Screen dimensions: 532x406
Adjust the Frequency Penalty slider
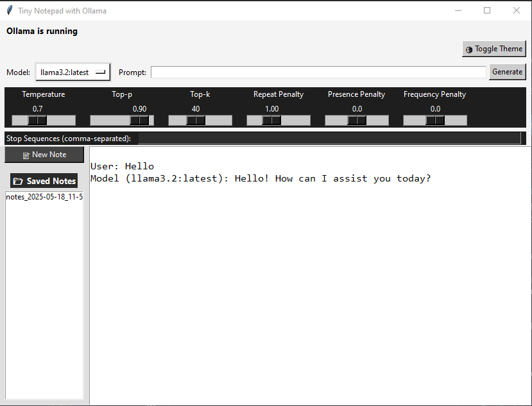pos(435,120)
